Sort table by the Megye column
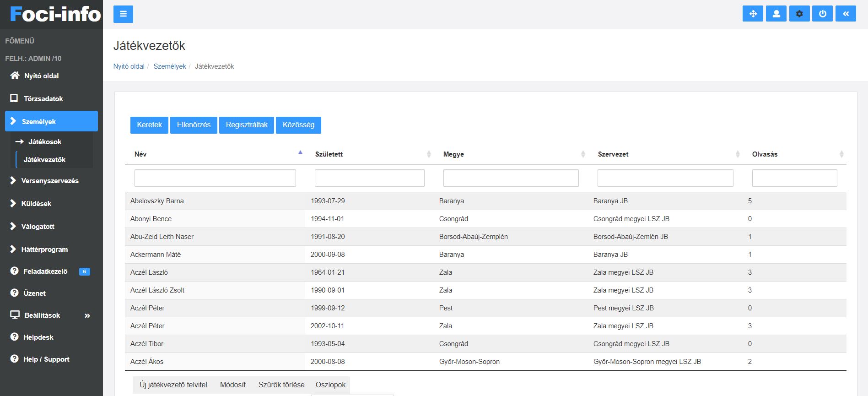Viewport: 868px width, 396px height. tap(511, 154)
